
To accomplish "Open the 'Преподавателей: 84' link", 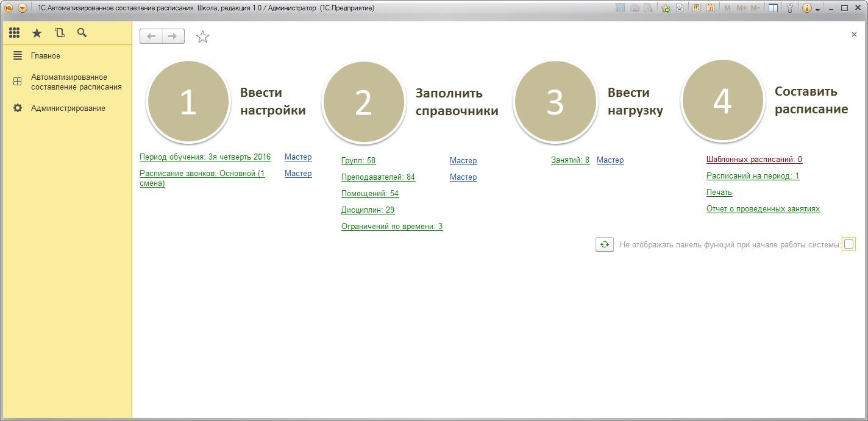I will pos(378,177).
